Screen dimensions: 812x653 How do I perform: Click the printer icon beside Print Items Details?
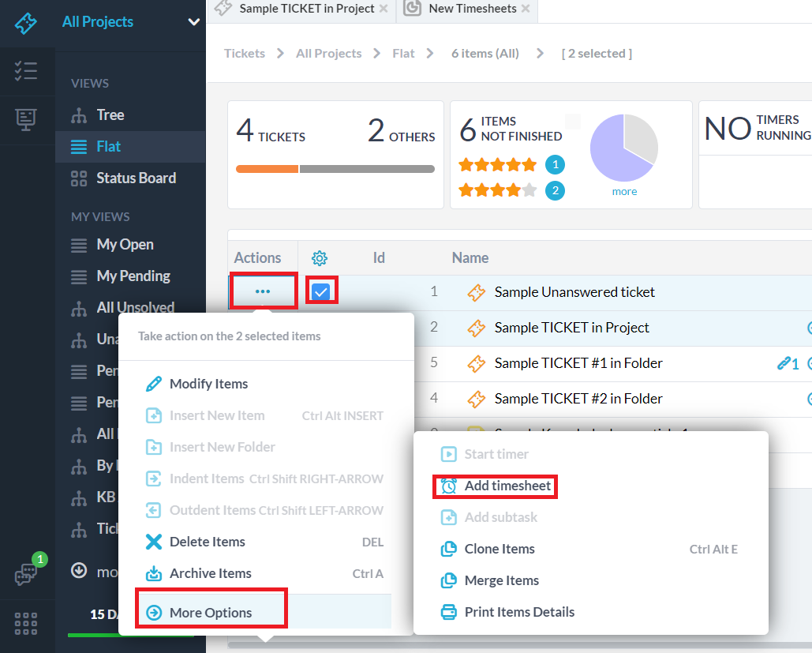click(448, 613)
